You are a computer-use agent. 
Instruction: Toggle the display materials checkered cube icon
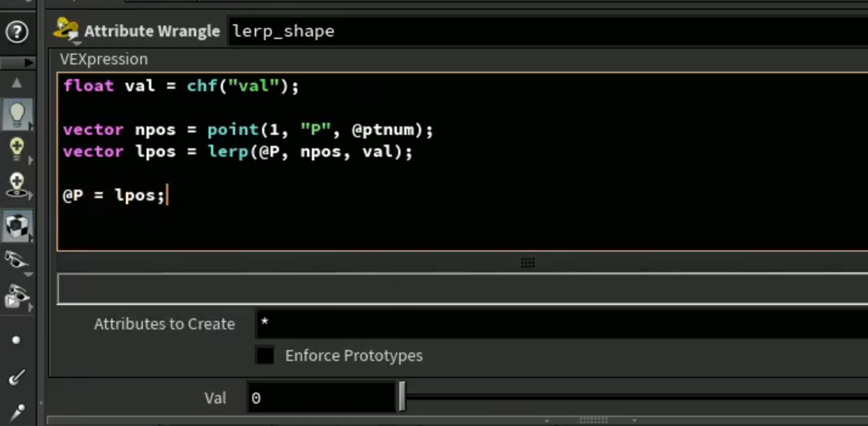pyautogui.click(x=16, y=226)
